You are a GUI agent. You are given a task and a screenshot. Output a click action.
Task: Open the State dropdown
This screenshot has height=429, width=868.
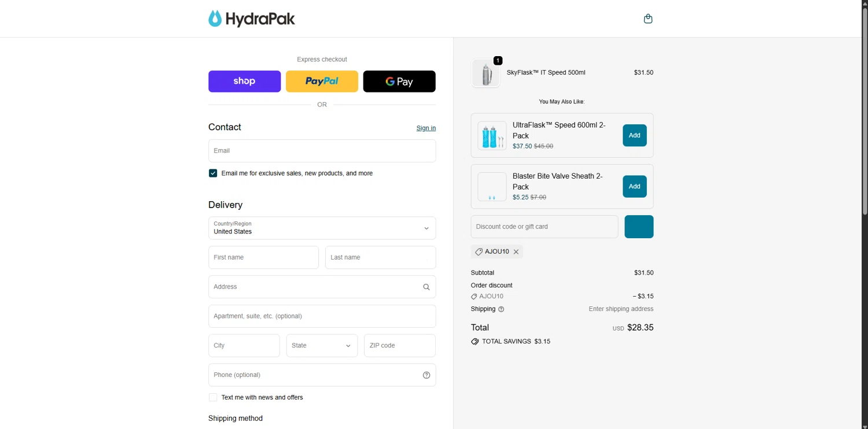(322, 346)
